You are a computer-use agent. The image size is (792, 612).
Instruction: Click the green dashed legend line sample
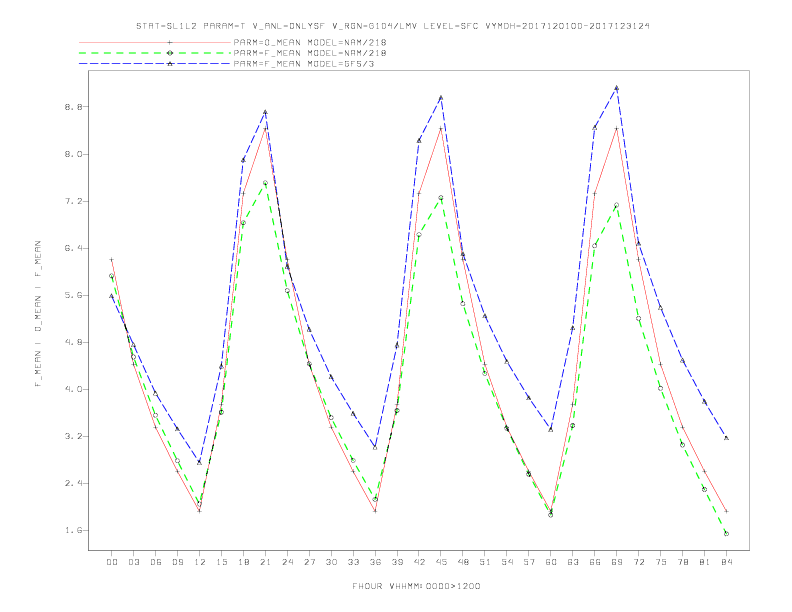[x=155, y=53]
